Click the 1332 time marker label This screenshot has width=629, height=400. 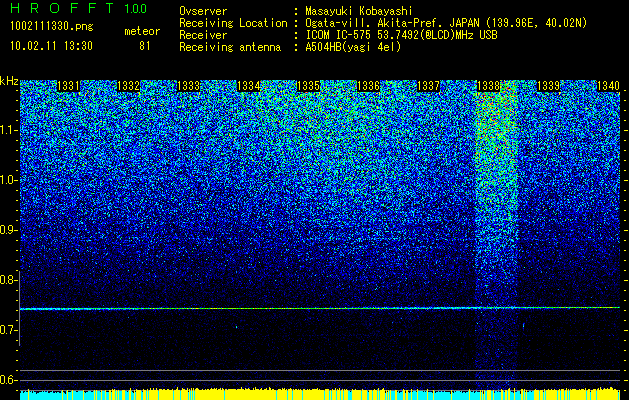coord(128,86)
